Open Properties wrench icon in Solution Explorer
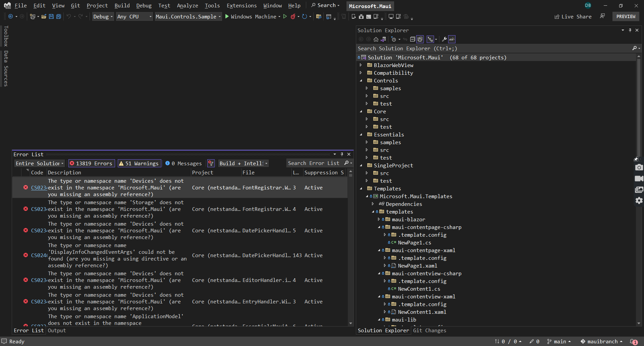644x346 pixels. (x=444, y=39)
